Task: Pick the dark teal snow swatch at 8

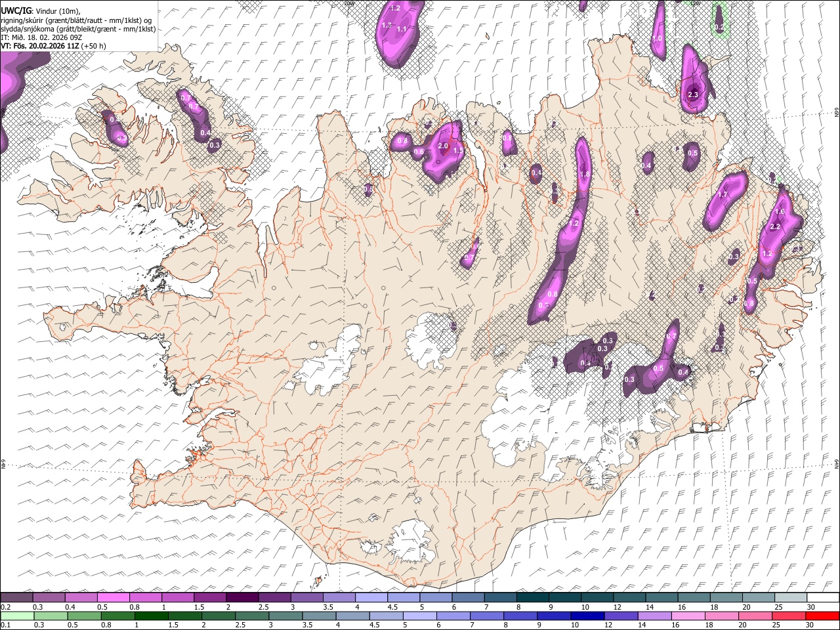Action: point(533,598)
